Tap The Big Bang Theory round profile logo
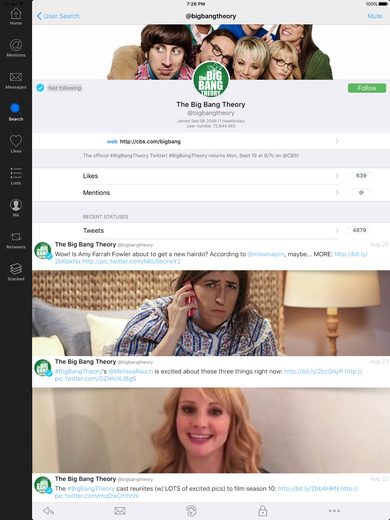Image resolution: width=390 pixels, height=520 pixels. tap(211, 80)
